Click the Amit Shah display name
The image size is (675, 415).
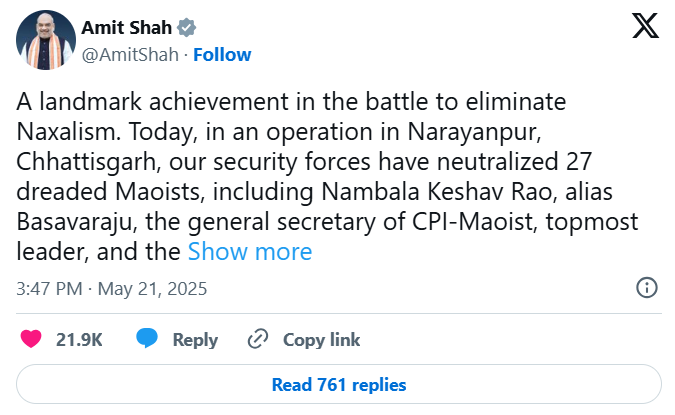(126, 27)
